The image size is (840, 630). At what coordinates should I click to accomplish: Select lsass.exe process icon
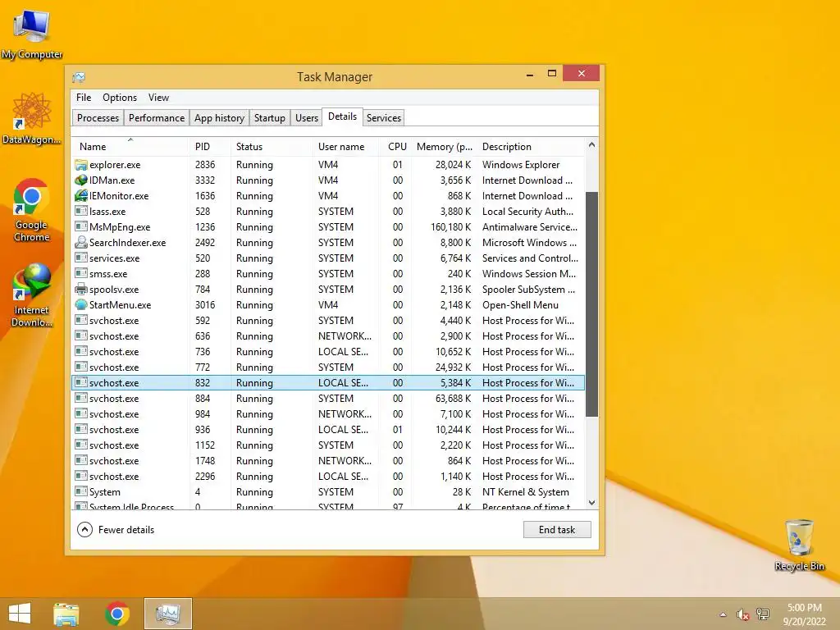coord(81,211)
